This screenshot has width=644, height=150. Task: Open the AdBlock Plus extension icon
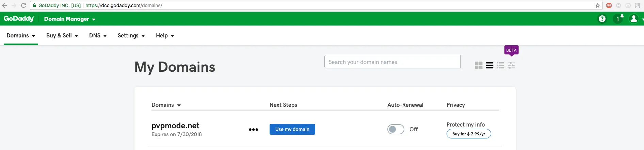click(609, 5)
